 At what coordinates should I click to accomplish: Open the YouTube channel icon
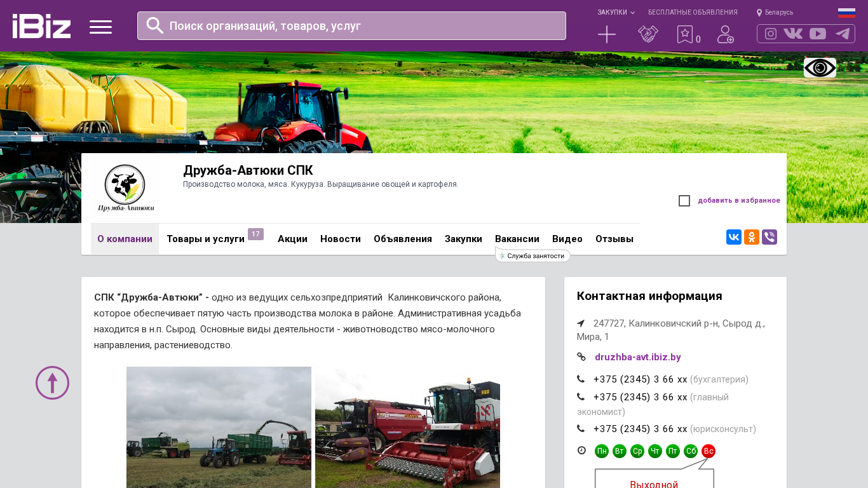(x=818, y=34)
